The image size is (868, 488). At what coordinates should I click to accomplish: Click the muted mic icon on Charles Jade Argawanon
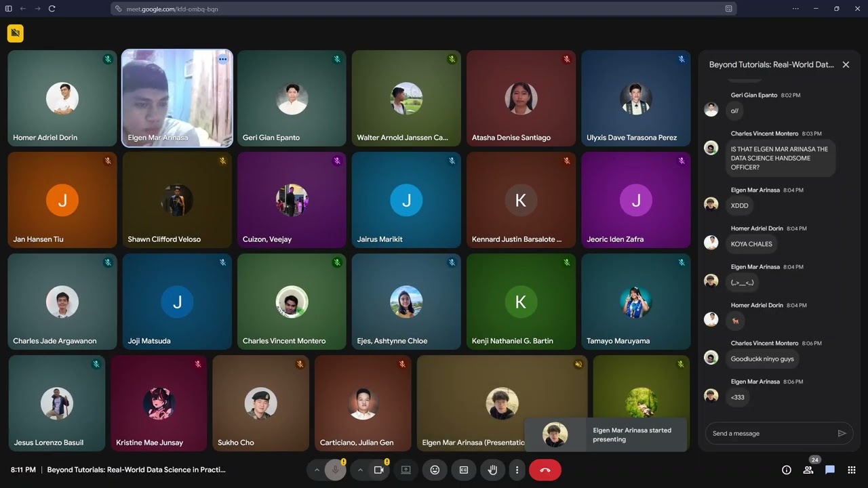[x=108, y=262]
